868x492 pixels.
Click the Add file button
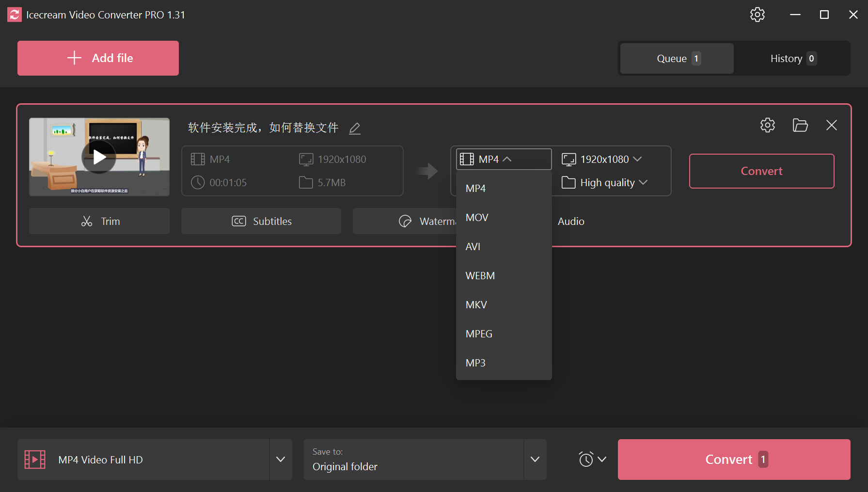(98, 58)
